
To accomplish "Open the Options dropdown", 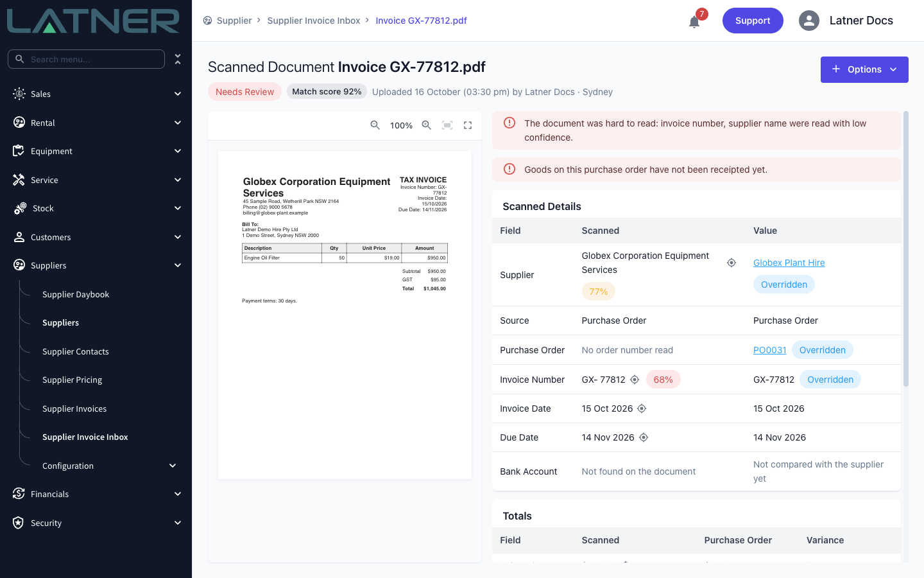I will [x=864, y=69].
